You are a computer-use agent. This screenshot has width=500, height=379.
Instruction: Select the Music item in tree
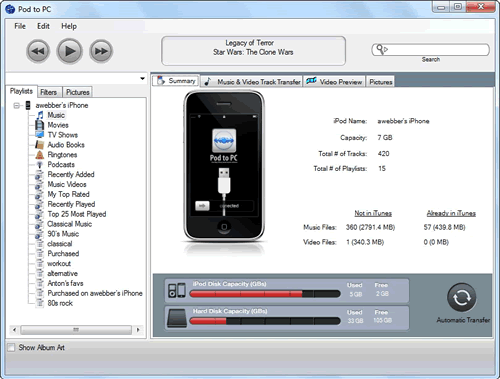pyautogui.click(x=56, y=115)
